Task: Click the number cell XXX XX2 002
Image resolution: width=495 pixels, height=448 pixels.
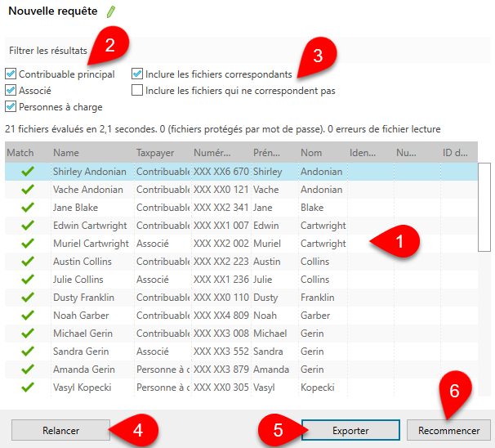Action: tap(221, 244)
